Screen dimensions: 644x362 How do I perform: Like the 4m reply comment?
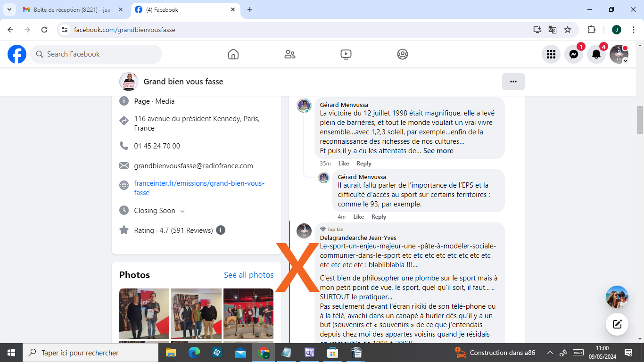[359, 217]
